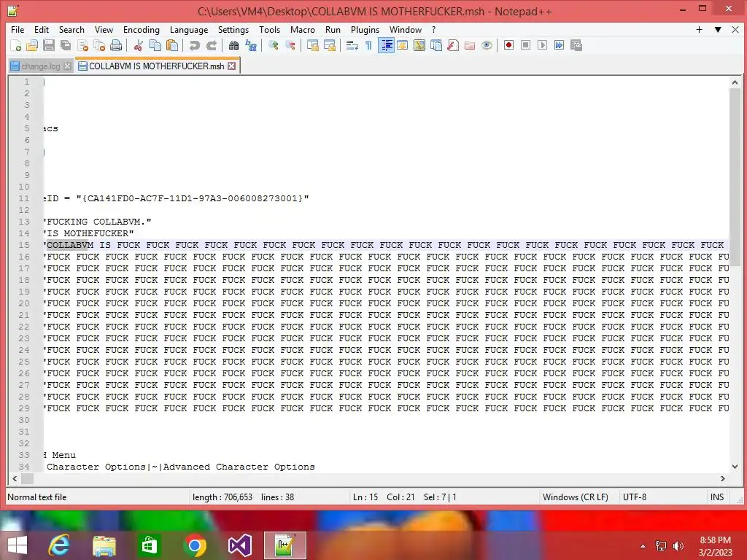The height and width of the screenshot is (560, 747).
Task: Open the Edit menu
Action: click(x=42, y=29)
